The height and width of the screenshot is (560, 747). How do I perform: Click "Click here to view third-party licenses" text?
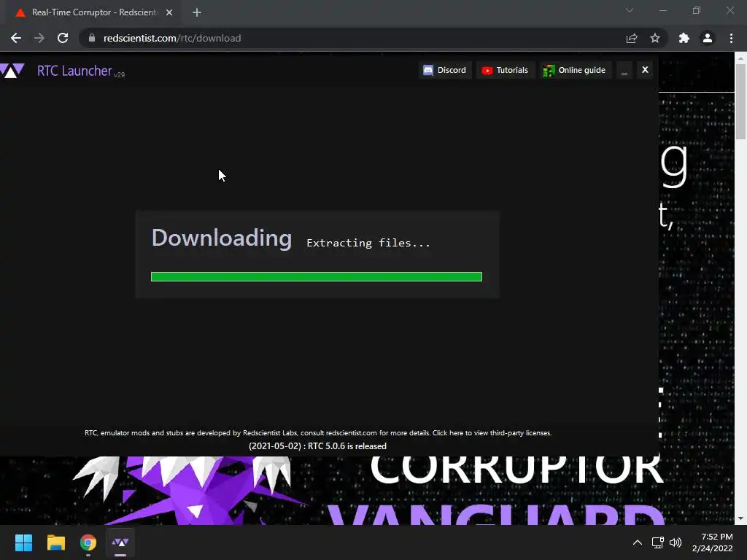[x=492, y=433]
